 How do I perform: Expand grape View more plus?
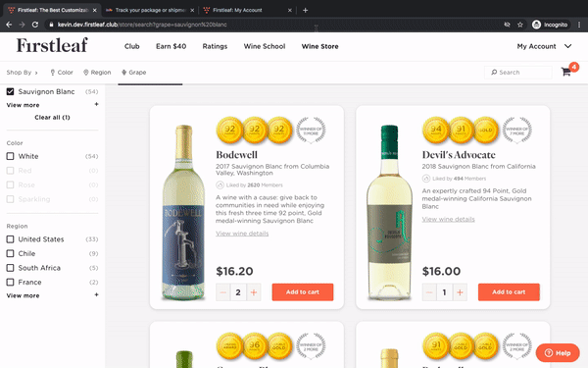(x=96, y=104)
